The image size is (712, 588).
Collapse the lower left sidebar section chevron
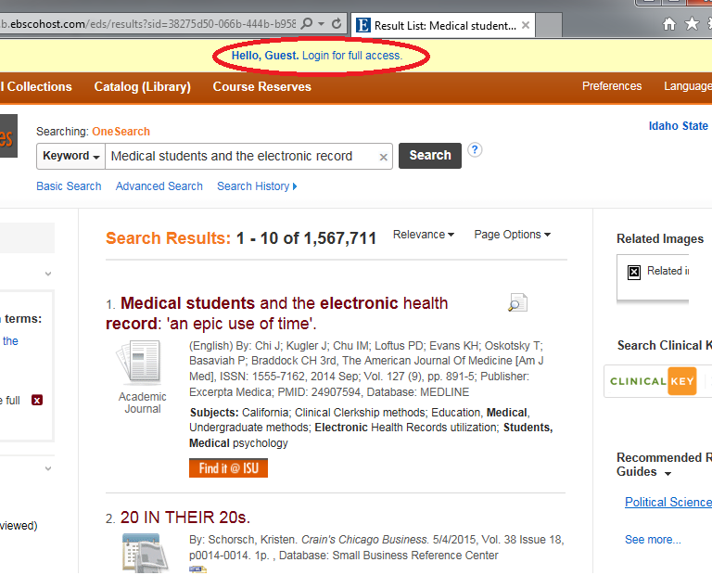[47, 468]
